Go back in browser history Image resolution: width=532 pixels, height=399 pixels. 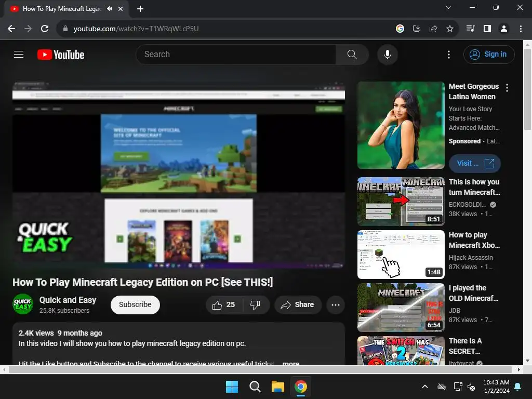11,29
